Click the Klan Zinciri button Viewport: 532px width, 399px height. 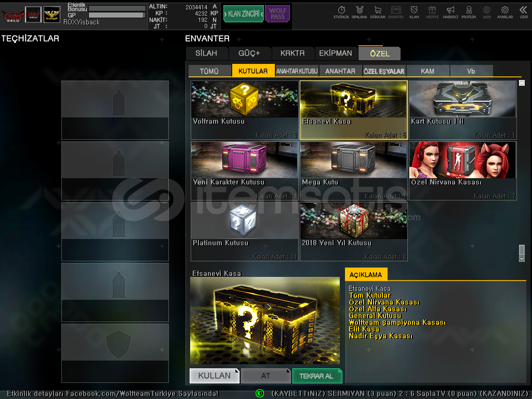point(243,14)
